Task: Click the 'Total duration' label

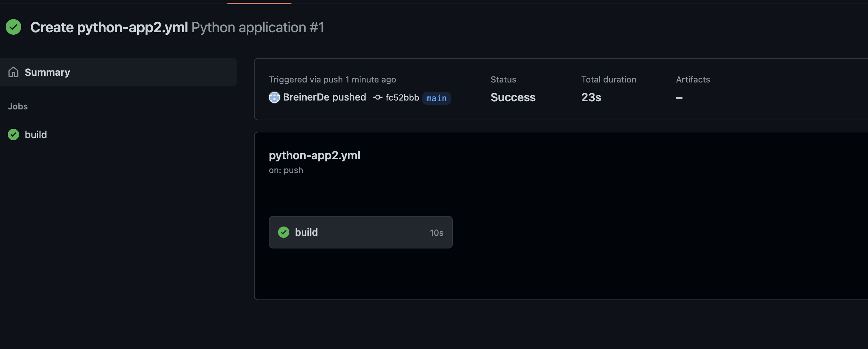Action: (609, 80)
